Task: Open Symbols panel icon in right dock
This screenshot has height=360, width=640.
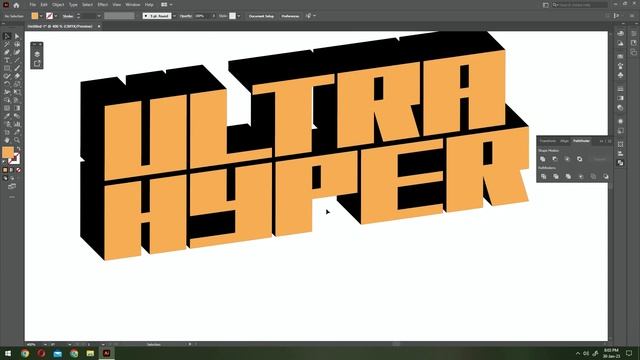Action: click(x=621, y=76)
